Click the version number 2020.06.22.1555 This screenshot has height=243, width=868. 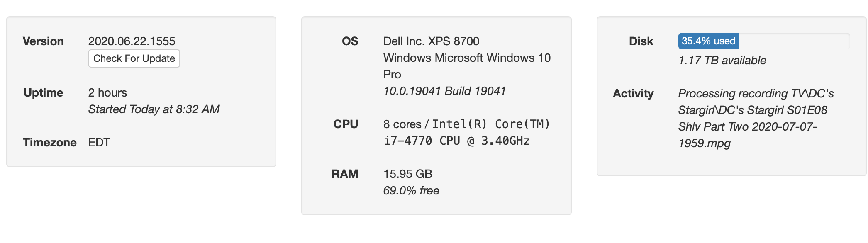(x=132, y=41)
